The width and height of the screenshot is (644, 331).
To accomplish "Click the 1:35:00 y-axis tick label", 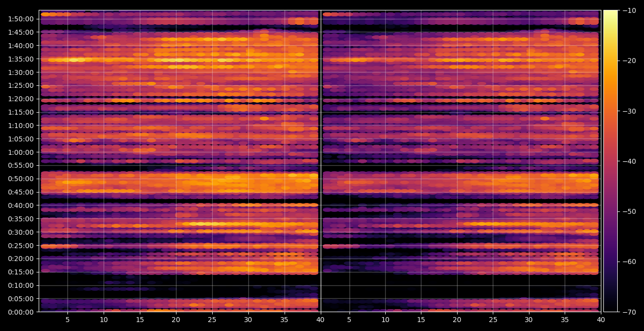I will pyautogui.click(x=21, y=59).
